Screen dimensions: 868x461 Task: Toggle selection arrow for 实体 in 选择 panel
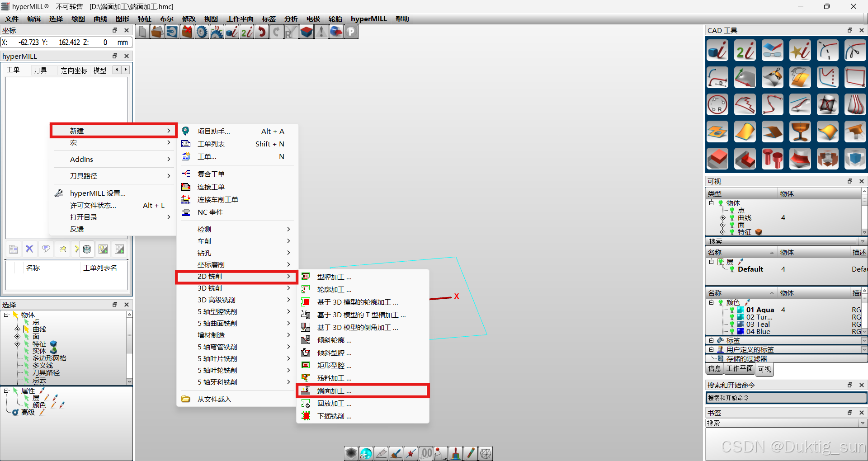[27, 351]
